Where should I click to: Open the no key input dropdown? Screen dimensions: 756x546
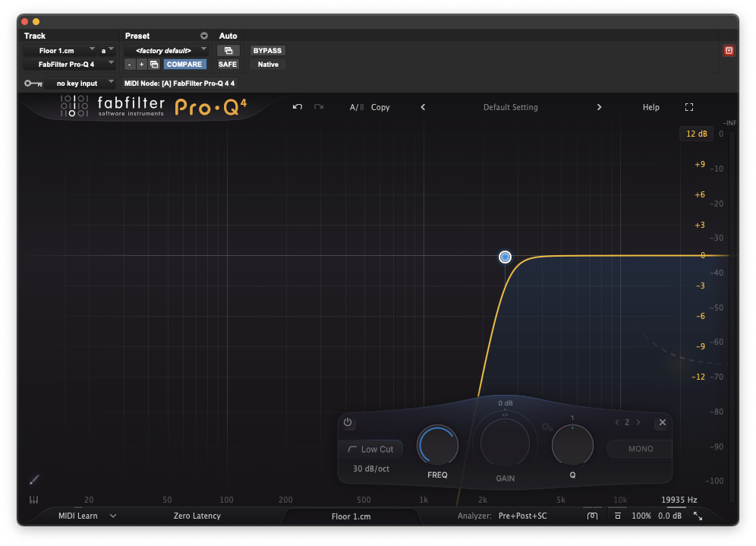click(80, 84)
